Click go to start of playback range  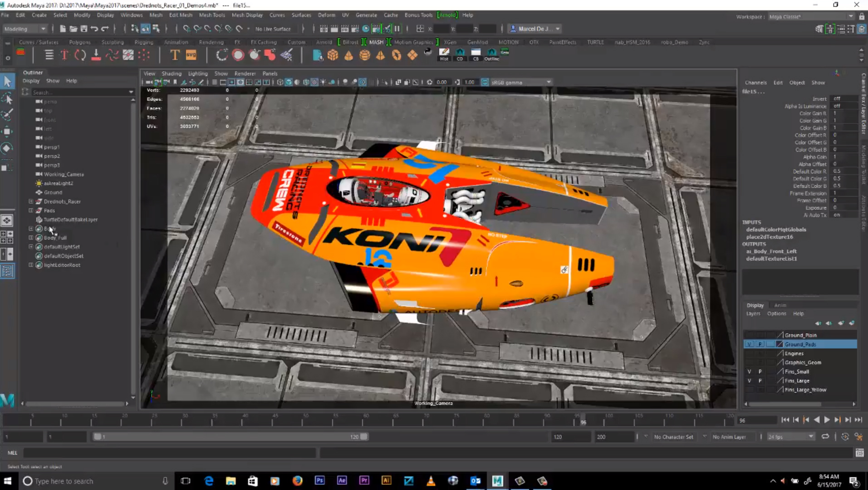tap(785, 420)
